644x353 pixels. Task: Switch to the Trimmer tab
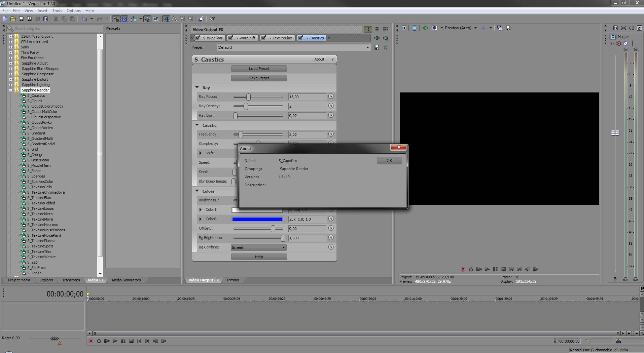coord(232,280)
